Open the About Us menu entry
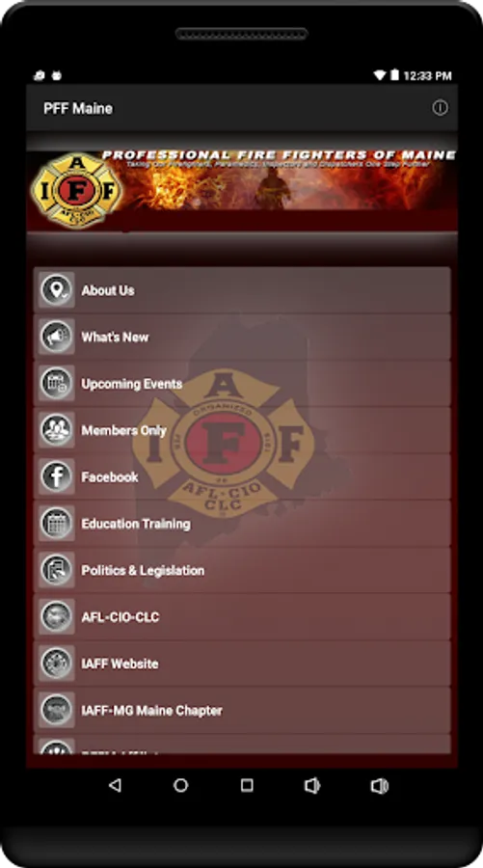483x868 pixels. 242,290
